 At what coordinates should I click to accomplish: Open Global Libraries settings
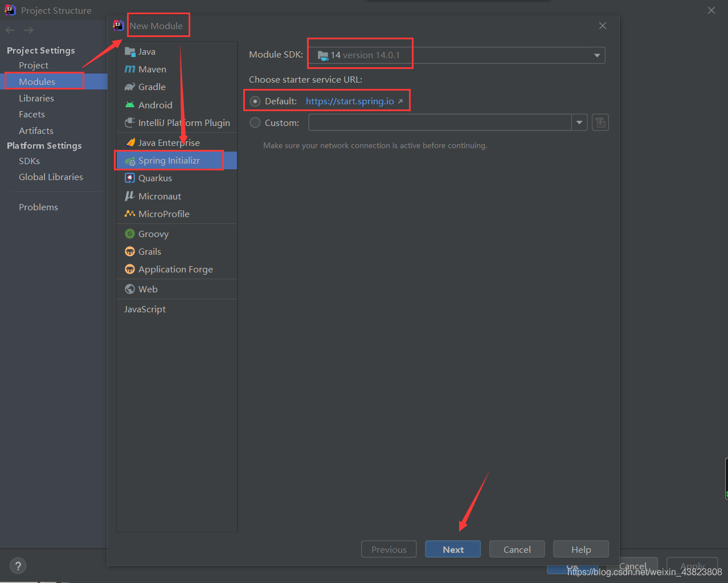(x=51, y=177)
